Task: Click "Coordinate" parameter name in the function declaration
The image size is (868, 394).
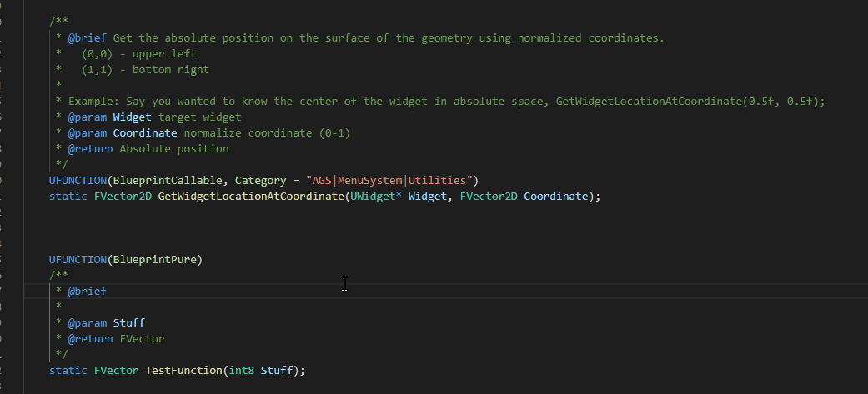Action: (556, 197)
